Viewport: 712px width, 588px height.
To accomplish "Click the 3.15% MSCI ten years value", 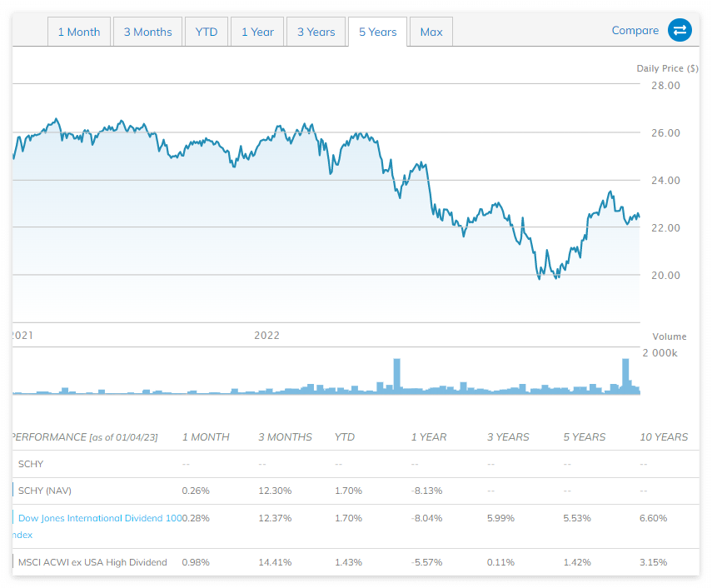I will point(654,562).
